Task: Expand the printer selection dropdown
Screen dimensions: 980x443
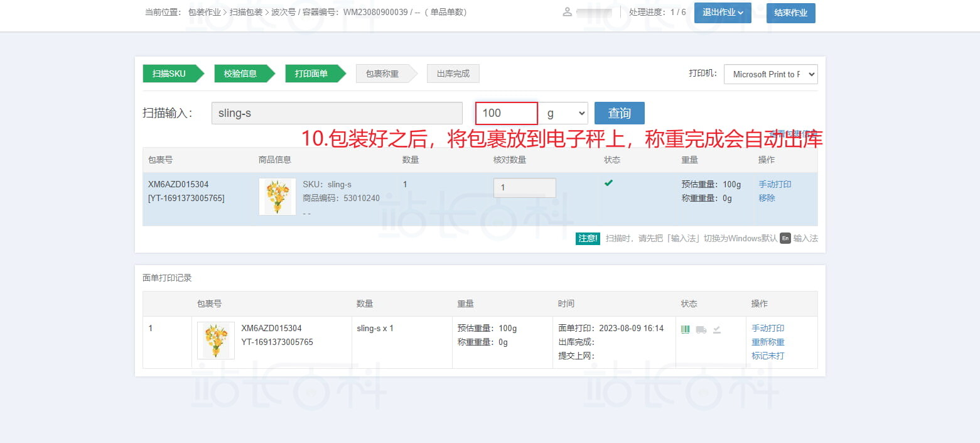Action: coord(770,74)
